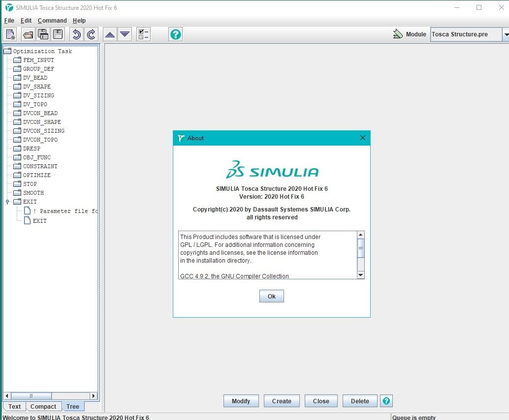Click the Open folder toolbar icon
Image resolution: width=509 pixels, height=420 pixels.
click(x=28, y=34)
